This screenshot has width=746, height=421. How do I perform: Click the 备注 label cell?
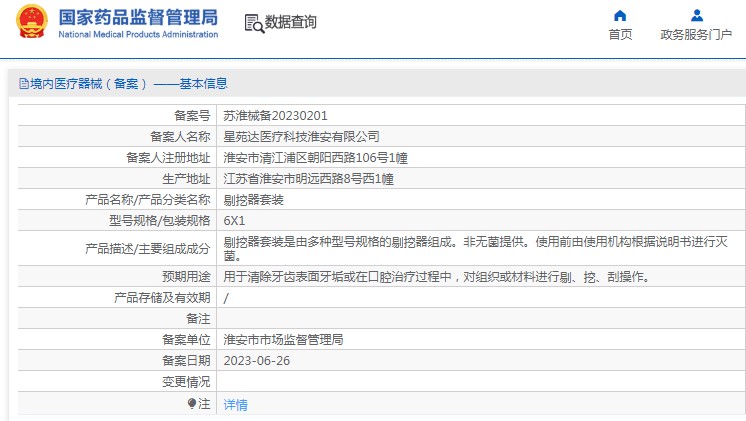click(117, 319)
